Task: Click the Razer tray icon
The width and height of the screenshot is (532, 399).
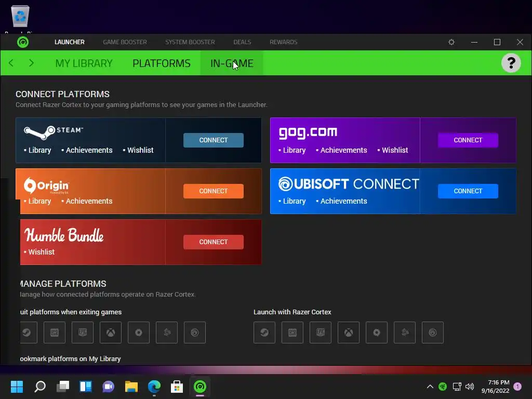Action: coord(443,387)
